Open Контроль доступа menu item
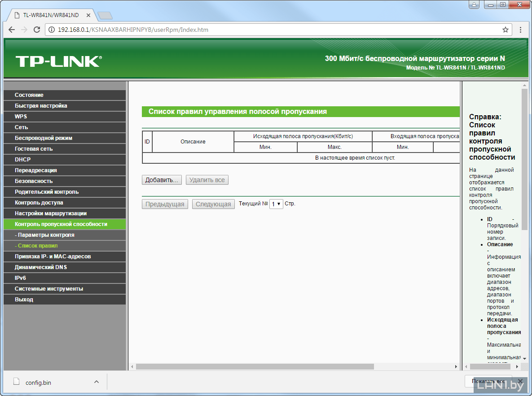The width and height of the screenshot is (532, 396). click(65, 202)
